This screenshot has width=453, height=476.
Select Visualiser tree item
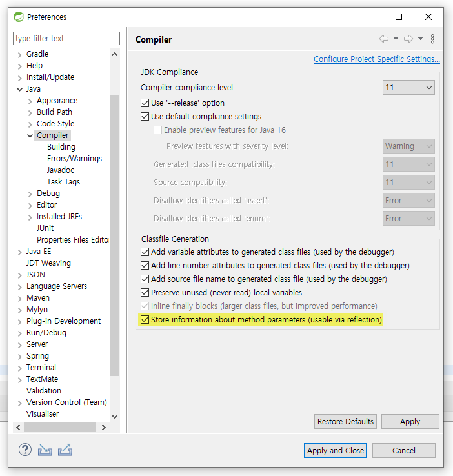click(x=43, y=414)
